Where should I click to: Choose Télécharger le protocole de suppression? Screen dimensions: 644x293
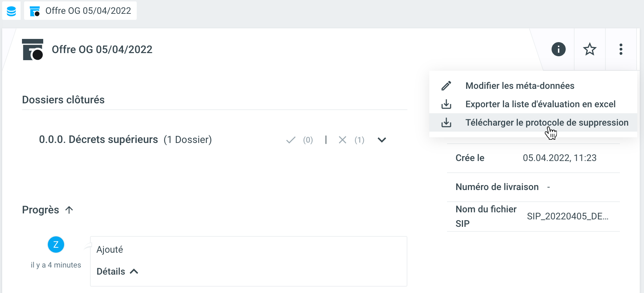point(547,122)
